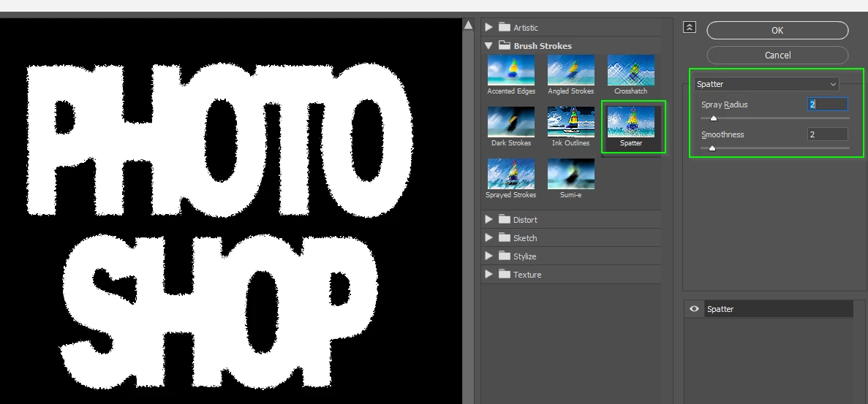Click the Stylize folder icon
Screen dimensions: 868x404
[x=504, y=256]
